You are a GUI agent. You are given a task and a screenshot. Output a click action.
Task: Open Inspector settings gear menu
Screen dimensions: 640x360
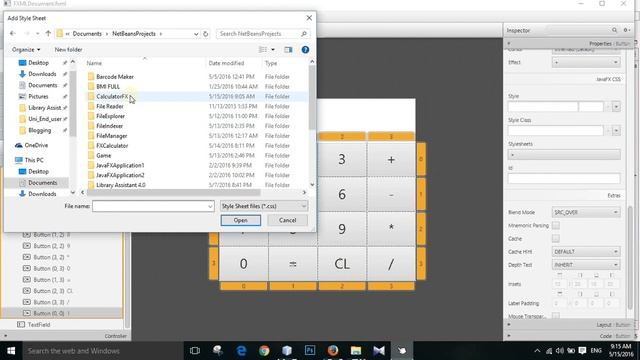pyautogui.click(x=626, y=30)
